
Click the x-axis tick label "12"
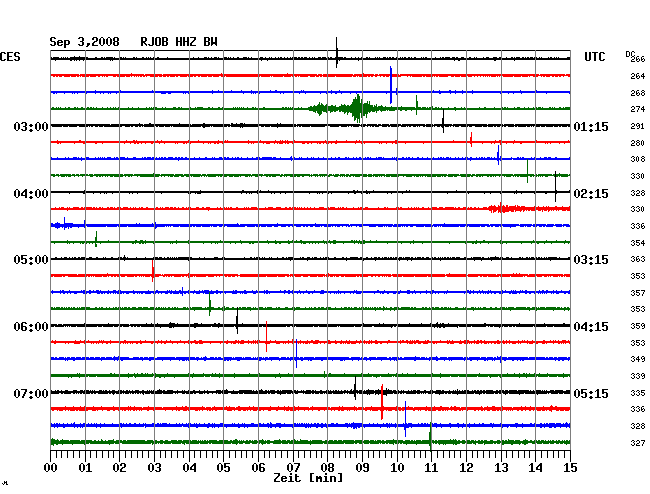[466, 467]
